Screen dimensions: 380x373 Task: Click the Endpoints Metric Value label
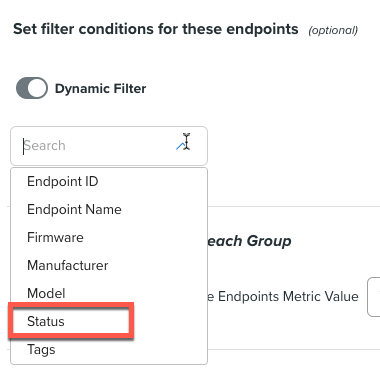click(282, 296)
